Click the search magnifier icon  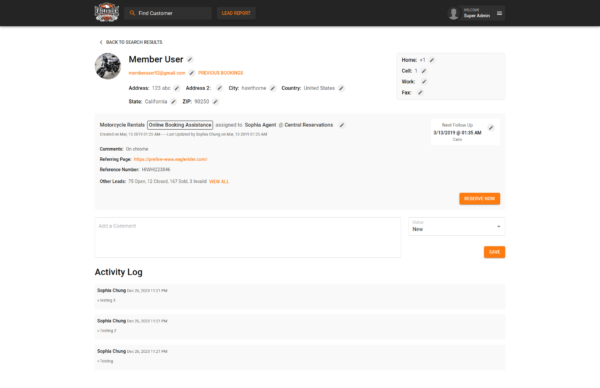coord(132,13)
